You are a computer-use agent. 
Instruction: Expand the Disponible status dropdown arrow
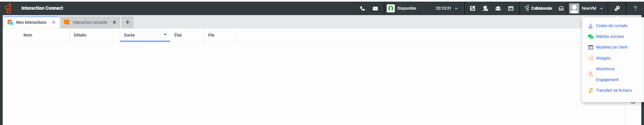click(456, 9)
